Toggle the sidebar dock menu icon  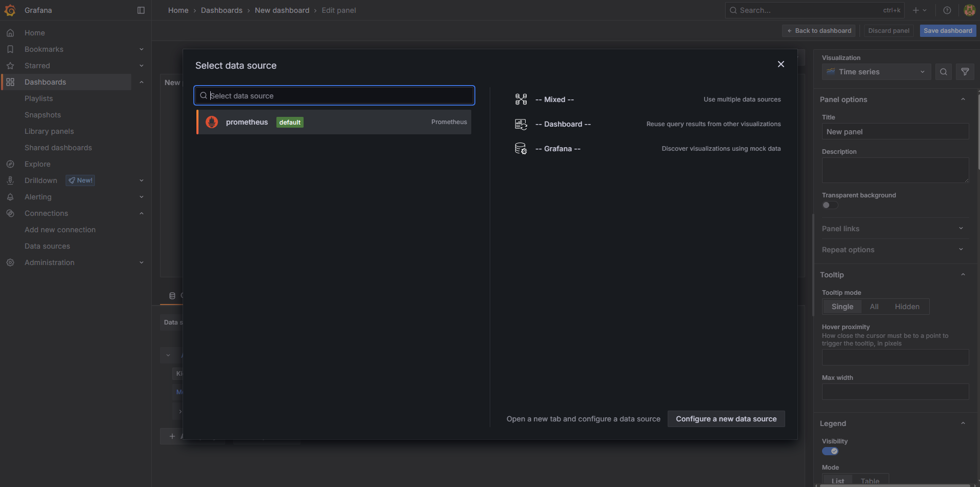pyautogui.click(x=141, y=10)
